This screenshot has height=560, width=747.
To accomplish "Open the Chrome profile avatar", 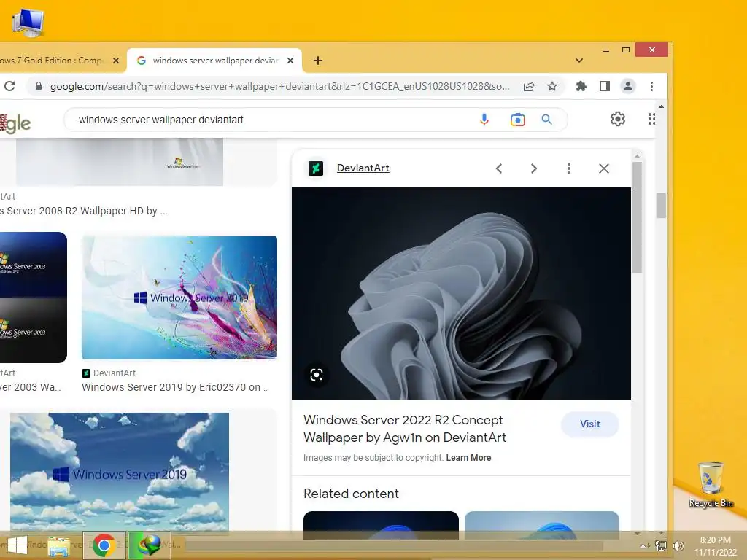I will [628, 86].
